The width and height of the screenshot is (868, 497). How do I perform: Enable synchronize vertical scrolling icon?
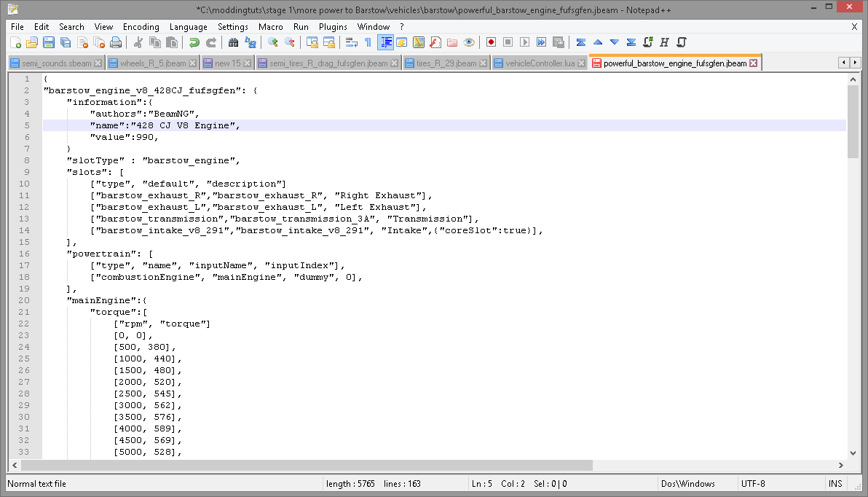[312, 43]
